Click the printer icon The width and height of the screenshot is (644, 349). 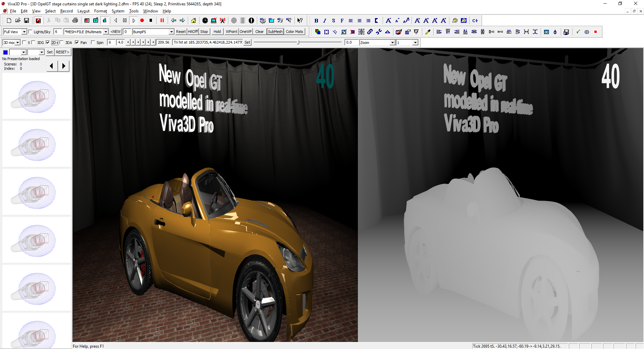point(75,20)
